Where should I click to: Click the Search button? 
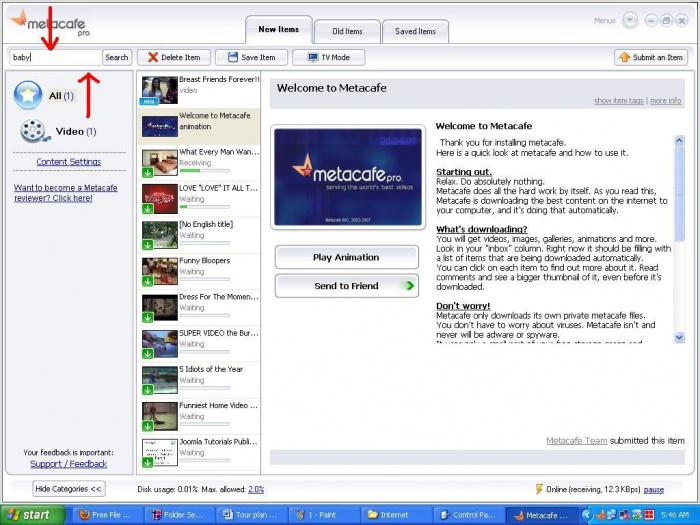[x=117, y=57]
